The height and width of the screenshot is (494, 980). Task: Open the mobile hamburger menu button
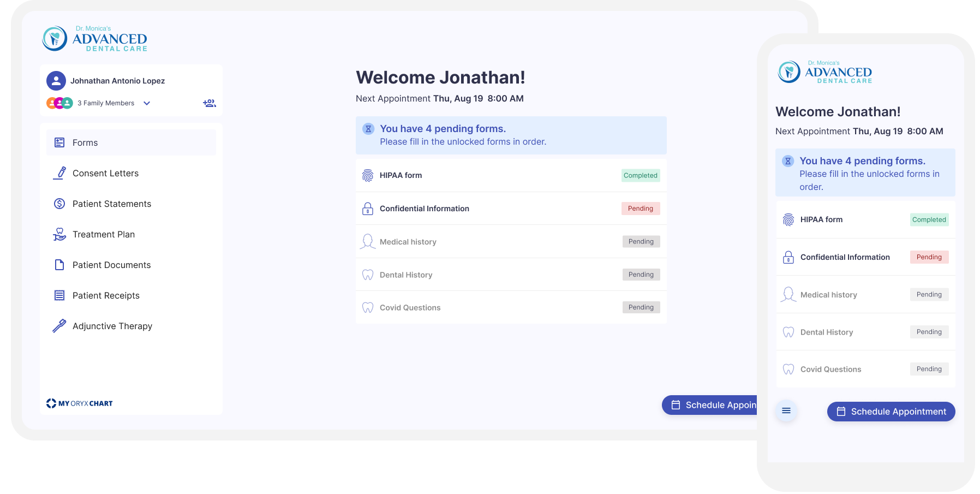pyautogui.click(x=786, y=410)
